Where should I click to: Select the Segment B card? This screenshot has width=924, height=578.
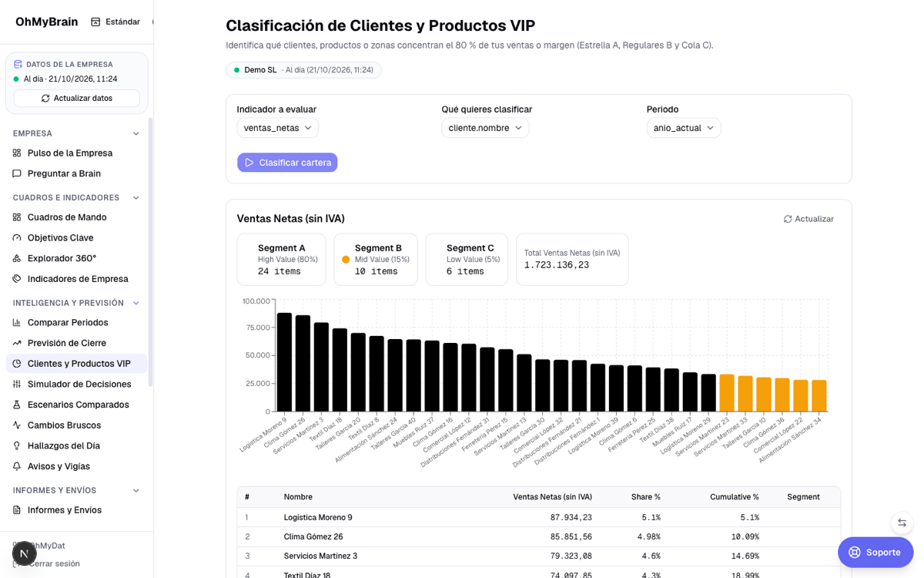click(376, 260)
